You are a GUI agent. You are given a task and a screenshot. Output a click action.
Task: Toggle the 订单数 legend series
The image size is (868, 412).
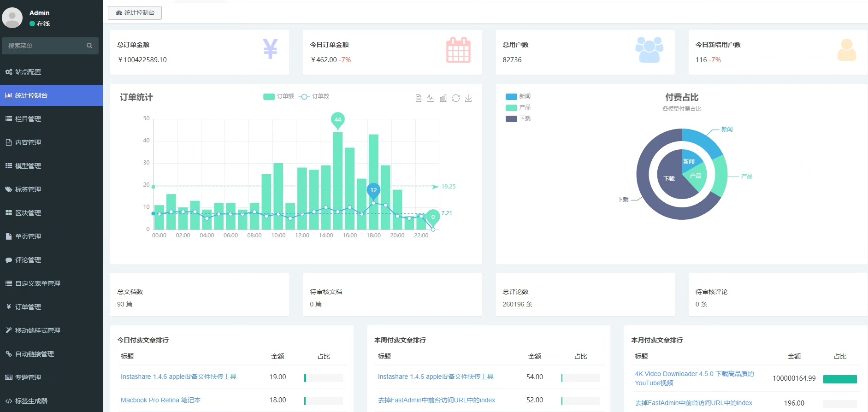(314, 96)
